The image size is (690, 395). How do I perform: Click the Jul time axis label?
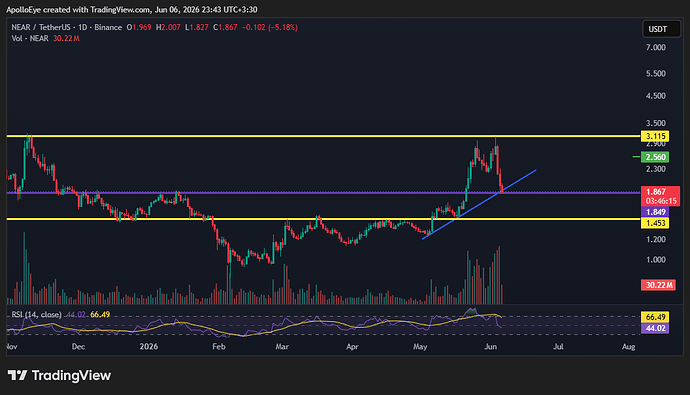coord(558,347)
